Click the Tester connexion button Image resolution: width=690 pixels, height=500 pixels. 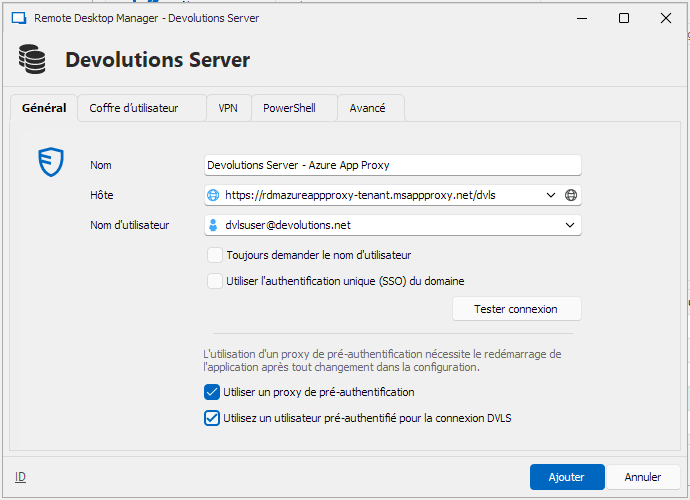point(517,309)
